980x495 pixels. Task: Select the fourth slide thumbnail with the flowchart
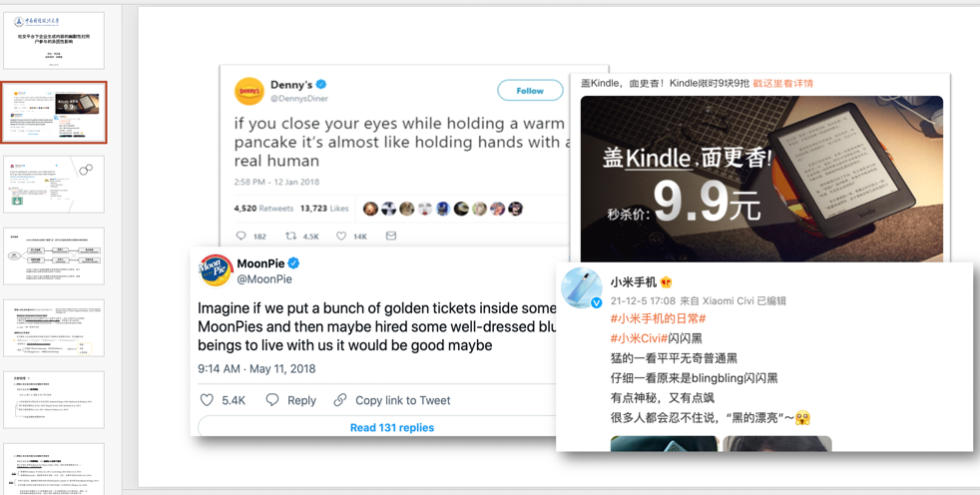click(54, 256)
